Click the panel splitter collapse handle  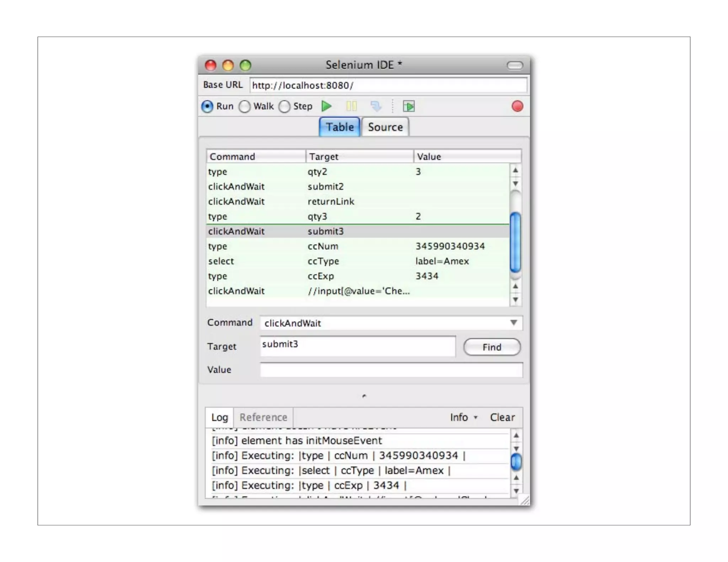tap(364, 396)
